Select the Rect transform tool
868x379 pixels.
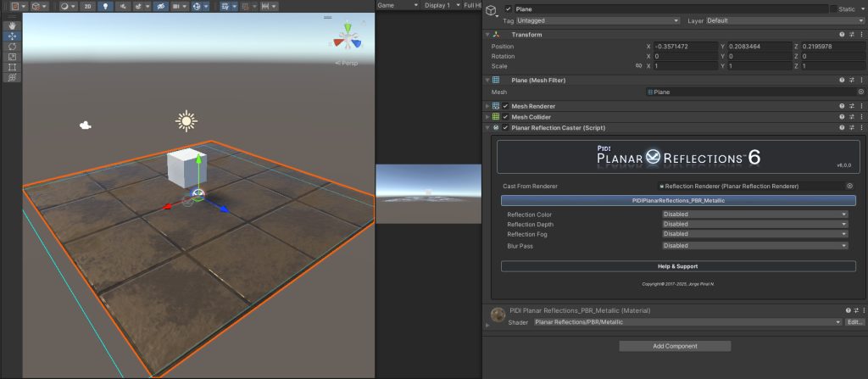click(12, 67)
